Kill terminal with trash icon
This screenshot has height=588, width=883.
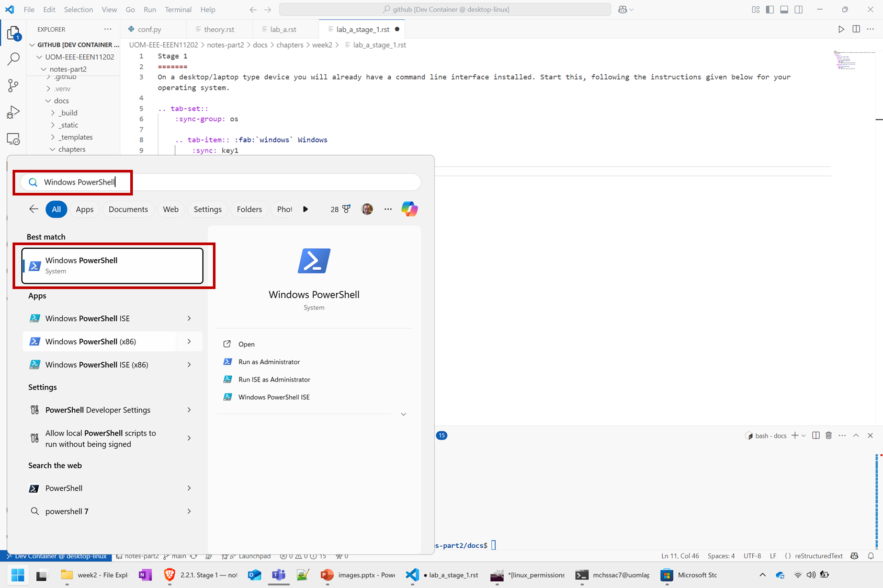[829, 435]
